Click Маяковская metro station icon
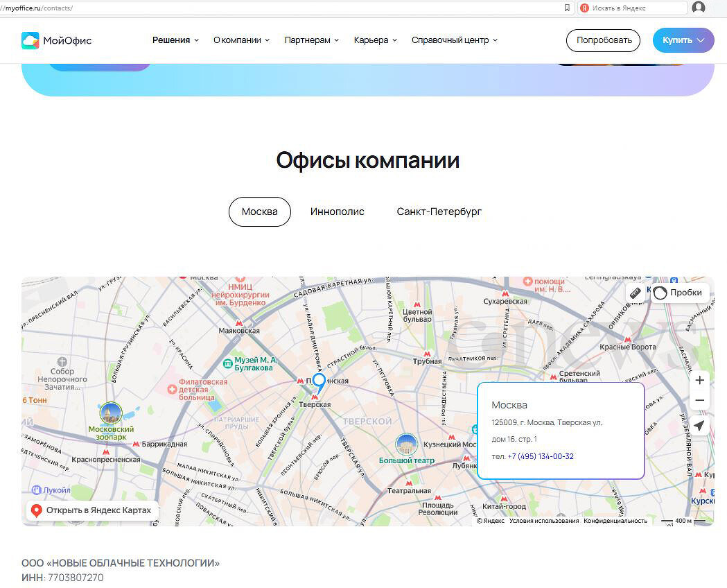727x588 pixels. pos(239,322)
